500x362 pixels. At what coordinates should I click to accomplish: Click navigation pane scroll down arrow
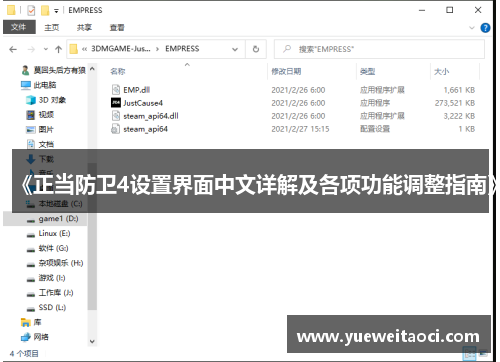pyautogui.click(x=92, y=341)
